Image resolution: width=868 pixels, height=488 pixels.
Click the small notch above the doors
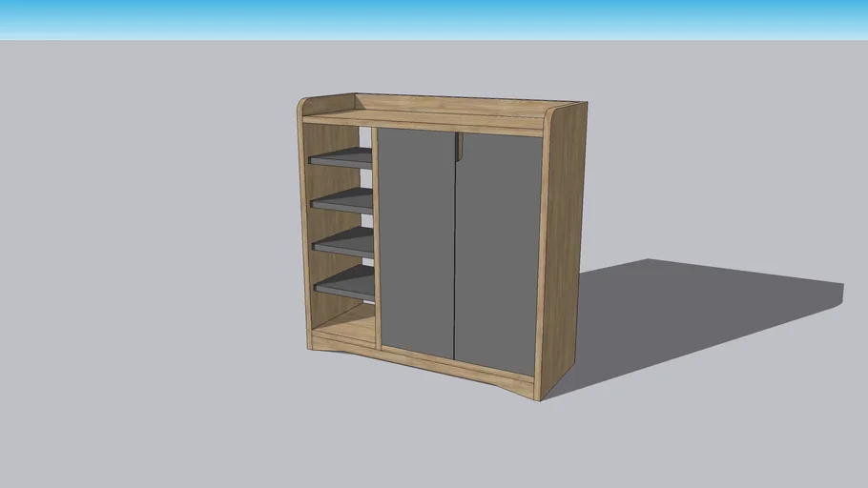459,145
